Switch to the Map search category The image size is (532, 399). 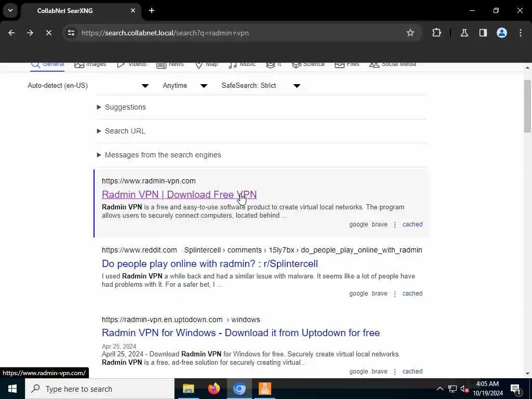206,64
